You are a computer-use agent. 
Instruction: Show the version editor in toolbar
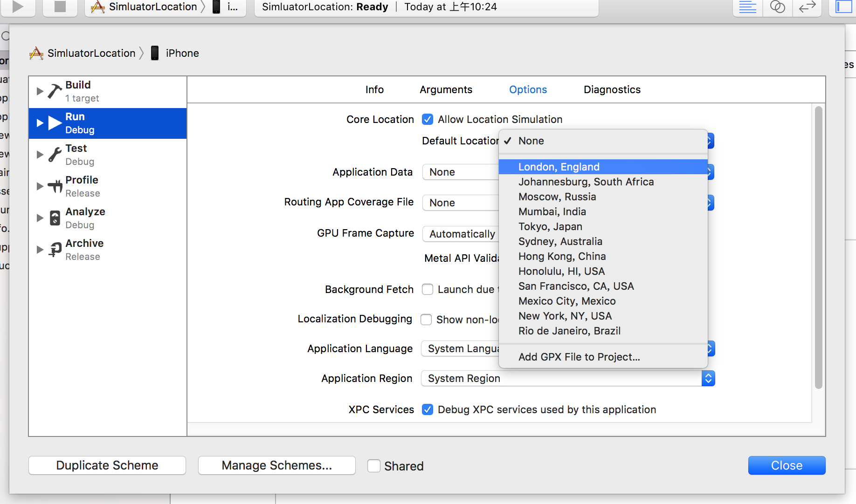[x=807, y=7]
